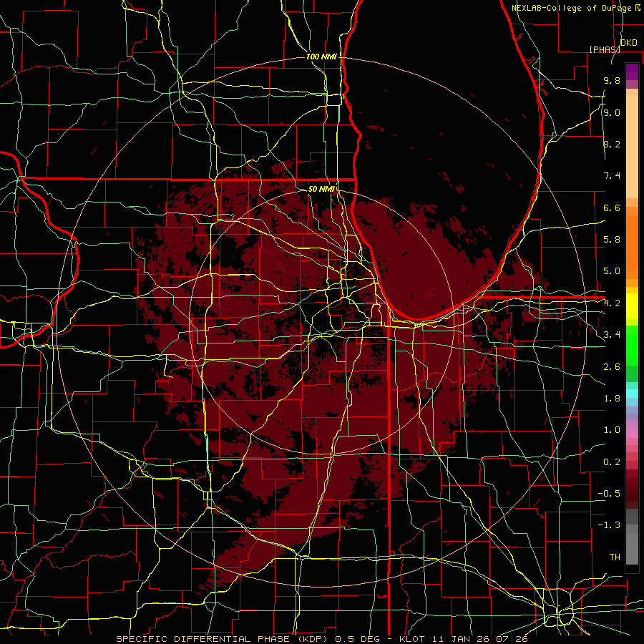The height and width of the screenshot is (644, 644).
Task: Click the 5.8 color scale value
Action: click(x=612, y=240)
